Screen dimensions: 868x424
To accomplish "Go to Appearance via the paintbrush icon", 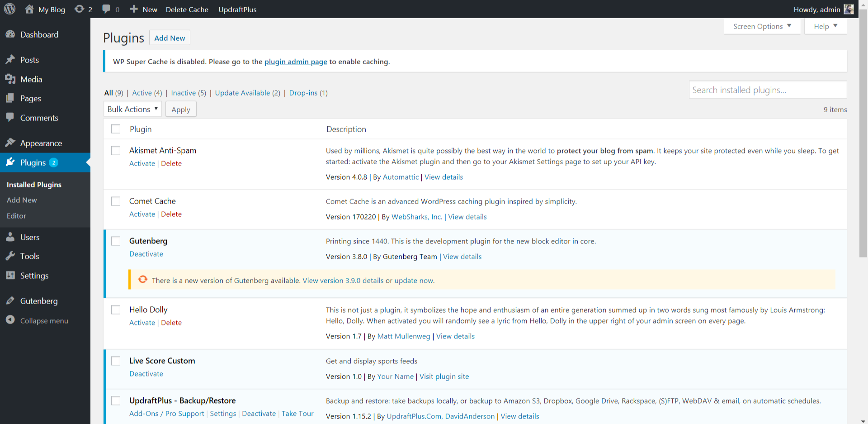I will (10, 143).
